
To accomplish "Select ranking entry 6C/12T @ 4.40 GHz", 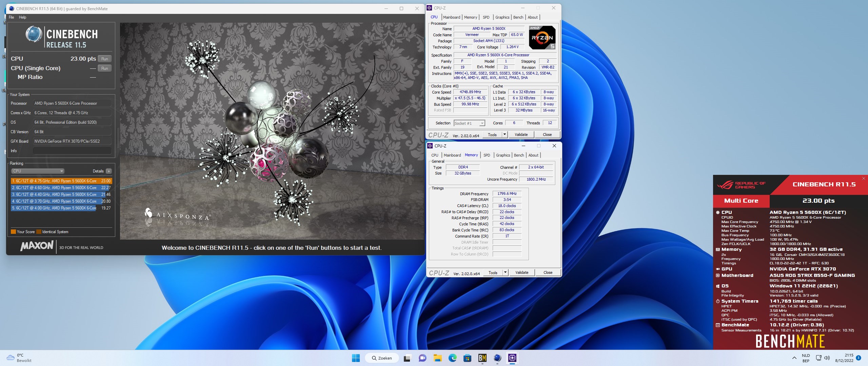I will click(61, 195).
